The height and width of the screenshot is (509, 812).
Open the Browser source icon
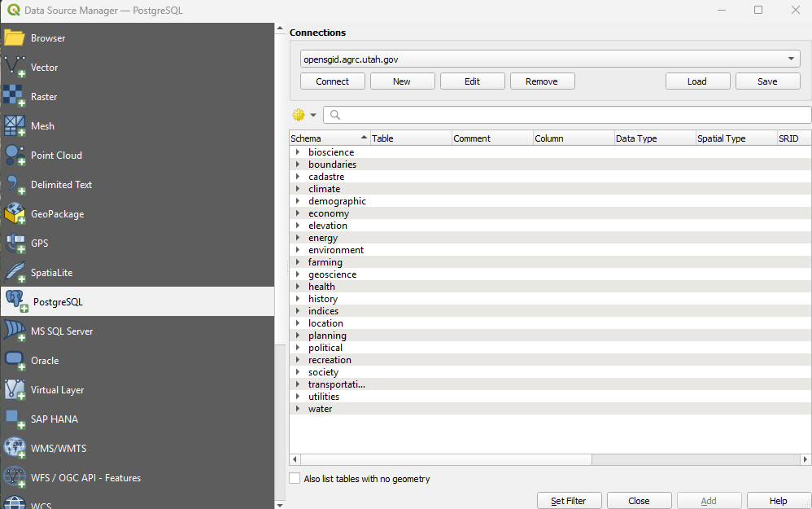pos(14,37)
